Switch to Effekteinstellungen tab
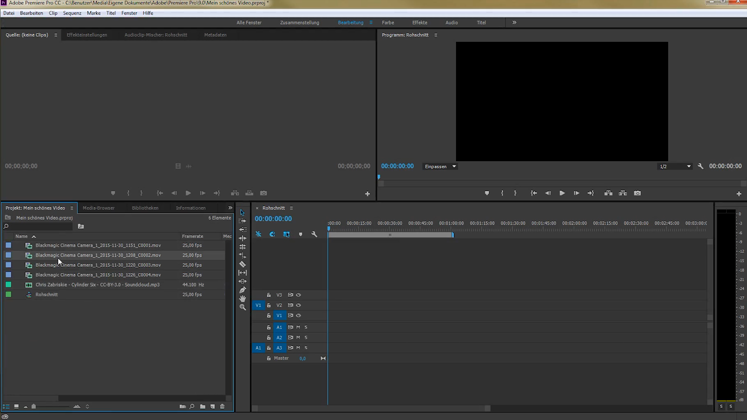 click(87, 35)
